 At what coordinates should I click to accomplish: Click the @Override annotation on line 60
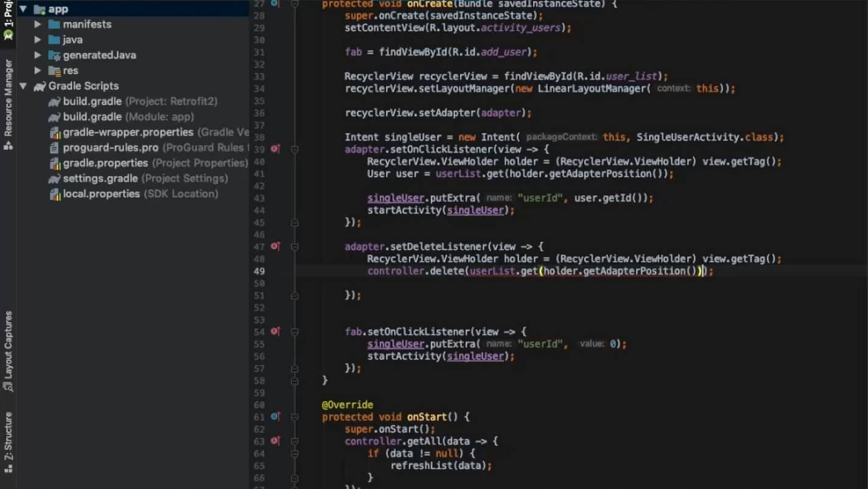click(x=348, y=405)
